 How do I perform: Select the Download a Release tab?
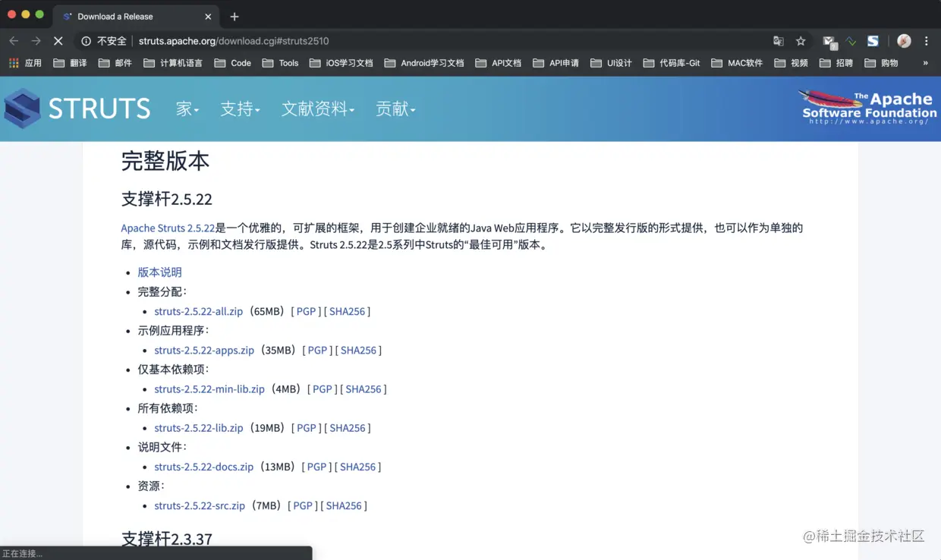point(121,16)
